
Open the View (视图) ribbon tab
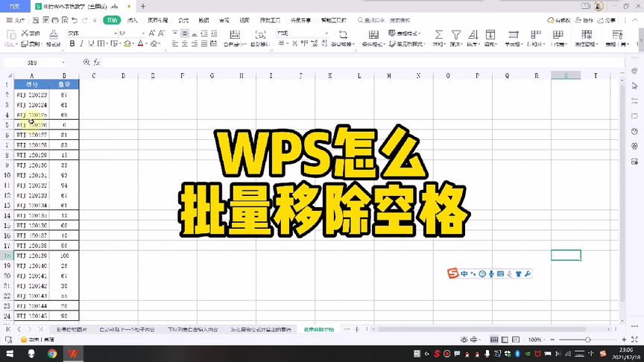(x=244, y=20)
